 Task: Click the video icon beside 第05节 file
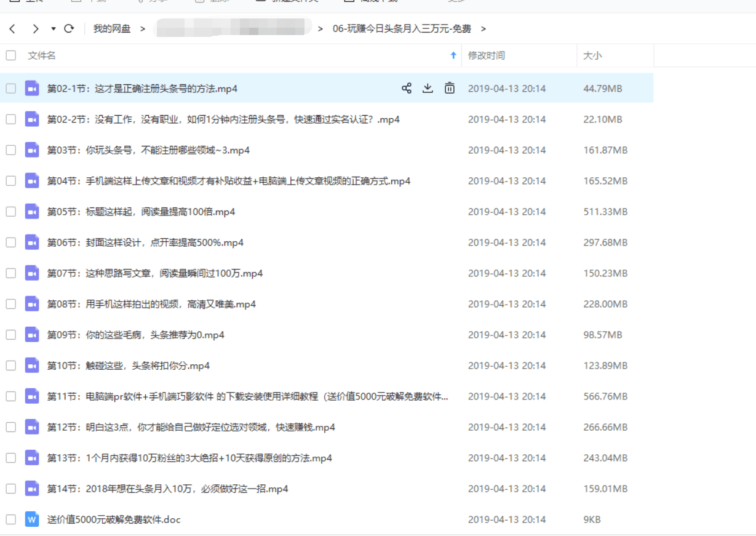click(x=31, y=211)
